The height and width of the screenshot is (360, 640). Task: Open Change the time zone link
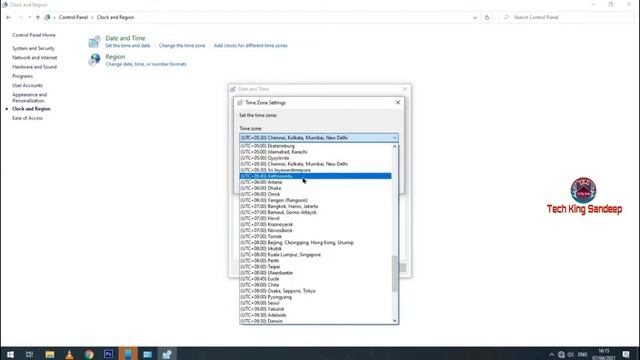[x=182, y=46]
